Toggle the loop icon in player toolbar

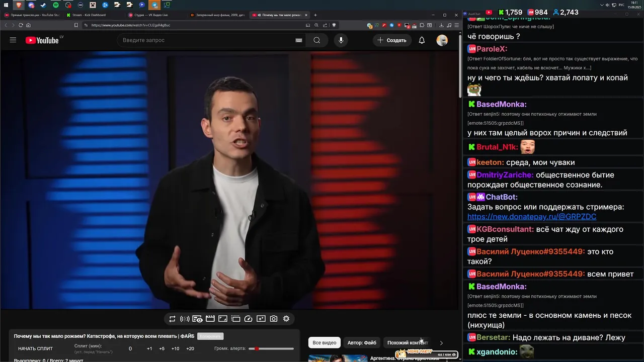[x=172, y=319]
